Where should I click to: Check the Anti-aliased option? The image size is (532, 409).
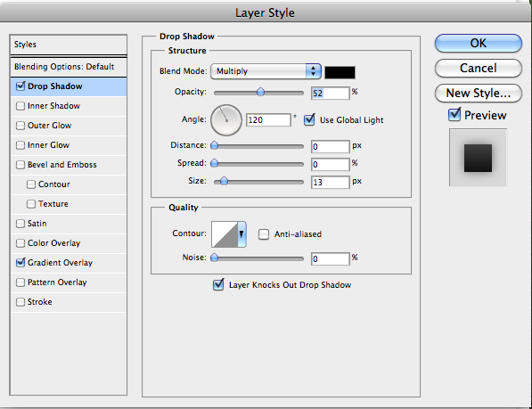click(x=263, y=234)
